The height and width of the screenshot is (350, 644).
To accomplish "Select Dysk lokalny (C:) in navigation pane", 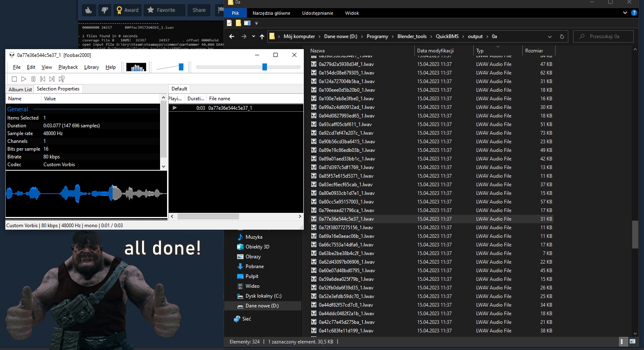I will [263, 296].
